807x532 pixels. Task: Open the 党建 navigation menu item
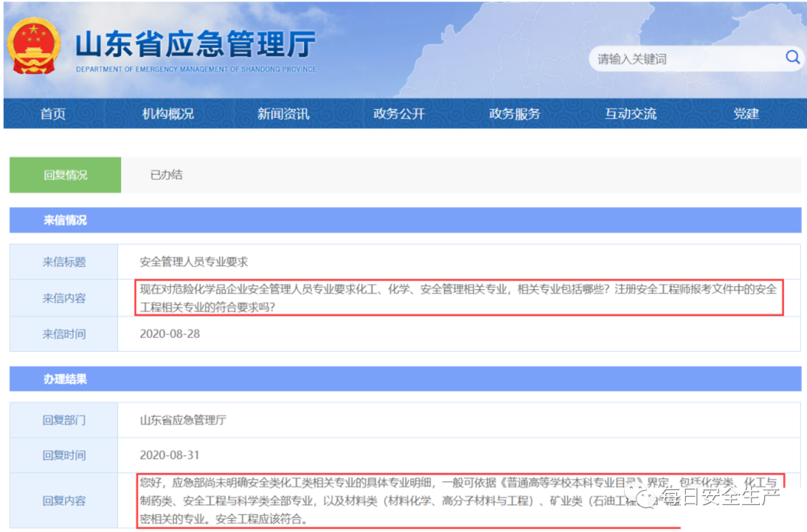pyautogui.click(x=745, y=114)
